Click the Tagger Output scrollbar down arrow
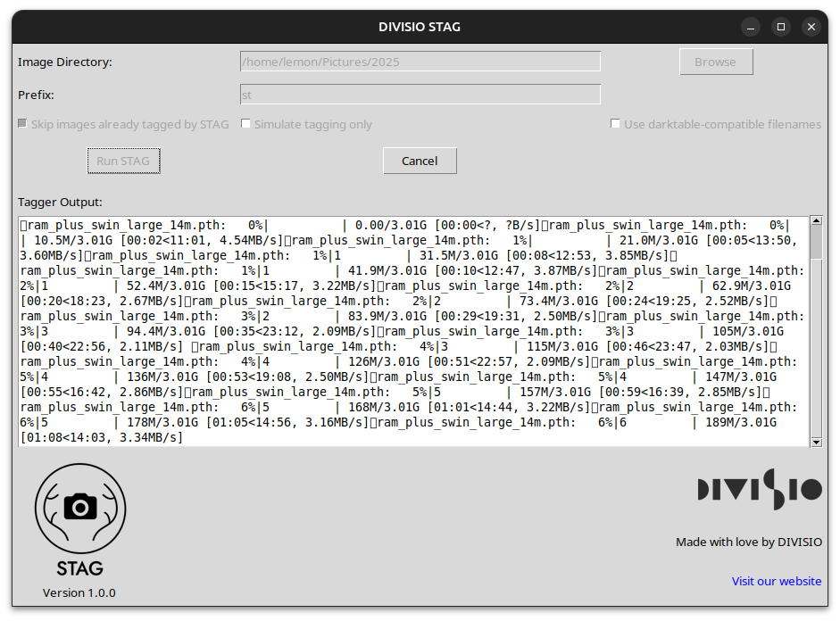The width and height of the screenshot is (840, 621). click(816, 443)
